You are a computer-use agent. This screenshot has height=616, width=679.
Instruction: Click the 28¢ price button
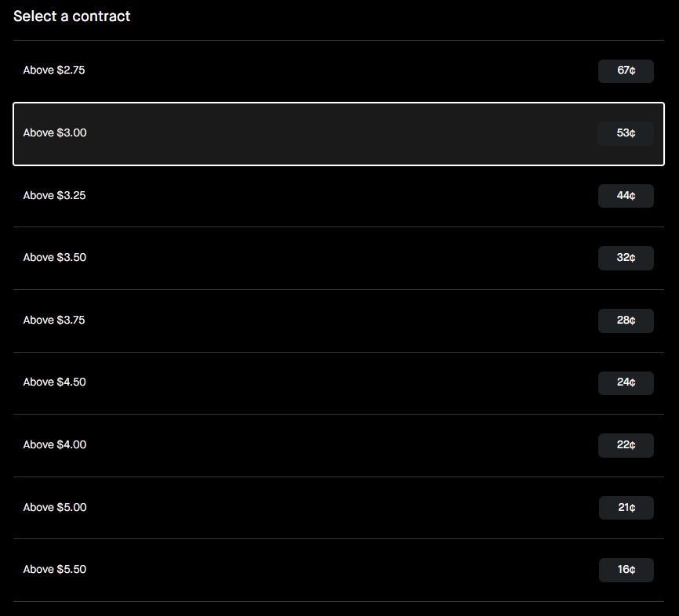(626, 321)
